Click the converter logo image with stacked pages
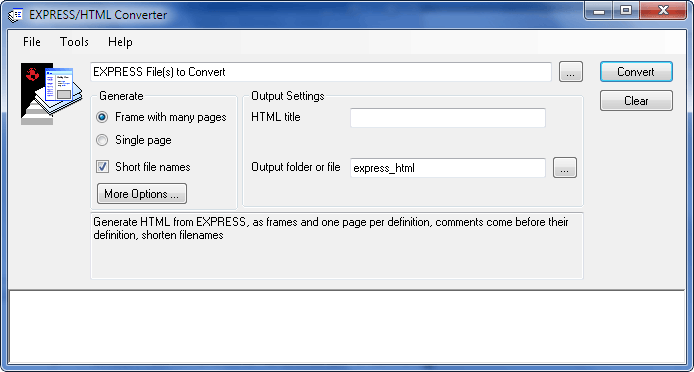 click(51, 93)
